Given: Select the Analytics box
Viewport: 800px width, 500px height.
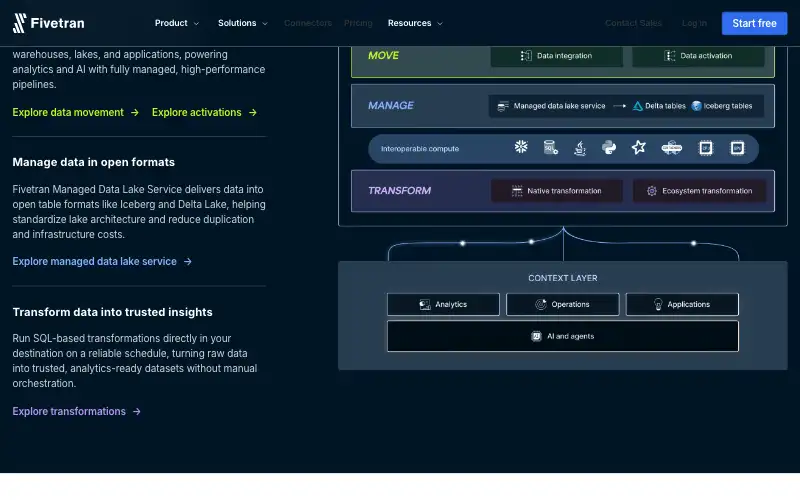Looking at the screenshot, I should click(x=443, y=304).
